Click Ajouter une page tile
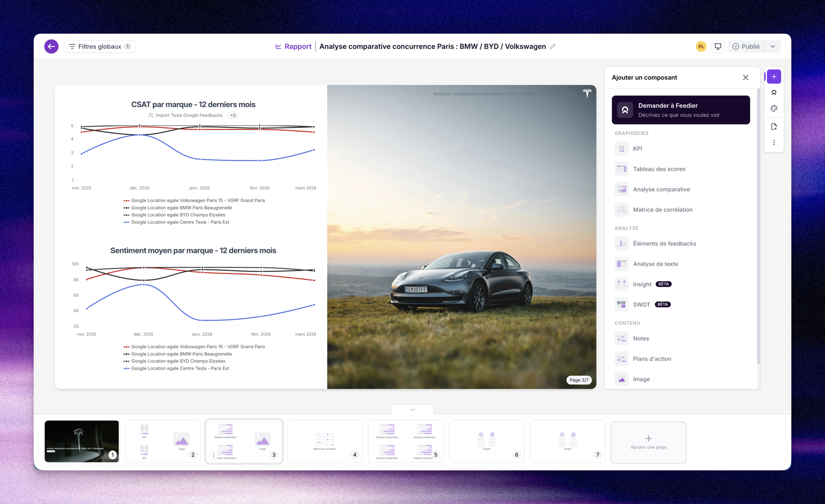Viewport: 825px width, 504px height. (648, 443)
